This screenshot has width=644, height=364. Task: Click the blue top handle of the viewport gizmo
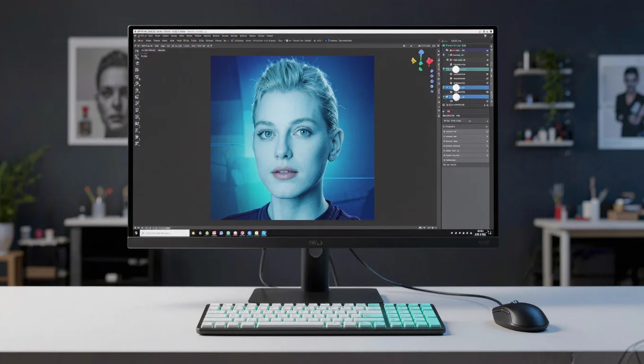tap(421, 52)
